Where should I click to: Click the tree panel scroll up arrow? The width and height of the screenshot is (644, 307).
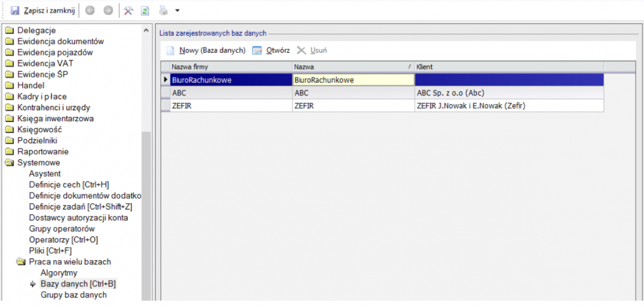146,30
